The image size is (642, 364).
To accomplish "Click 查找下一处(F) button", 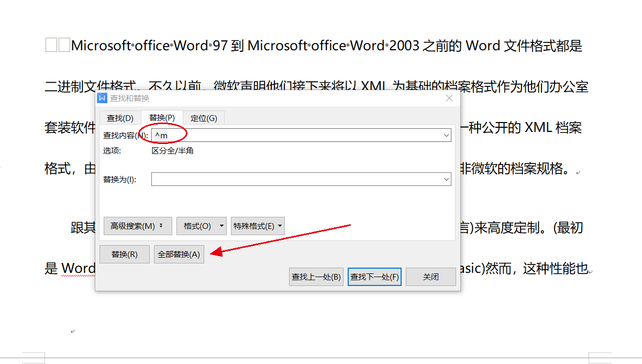I will [375, 277].
